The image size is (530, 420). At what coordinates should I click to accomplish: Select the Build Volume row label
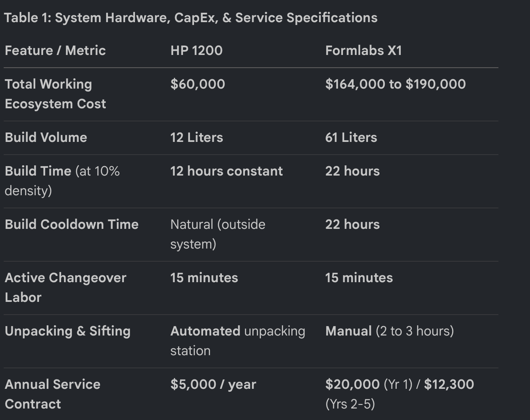46,137
